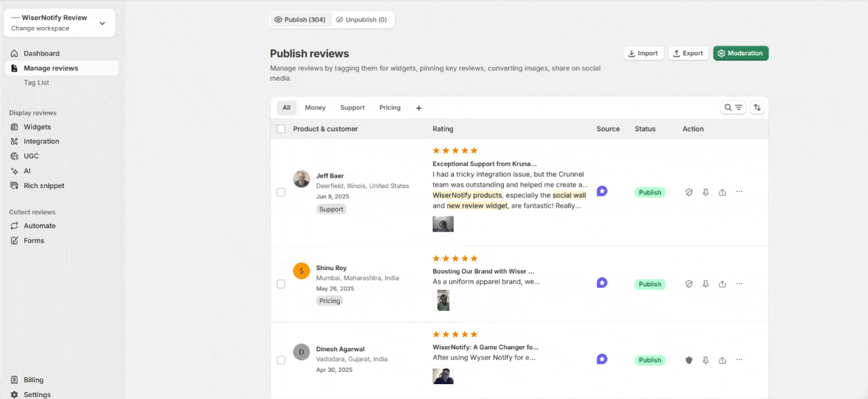Click the sort arrows icon
Viewport: 868px width, 399px height.
757,108
